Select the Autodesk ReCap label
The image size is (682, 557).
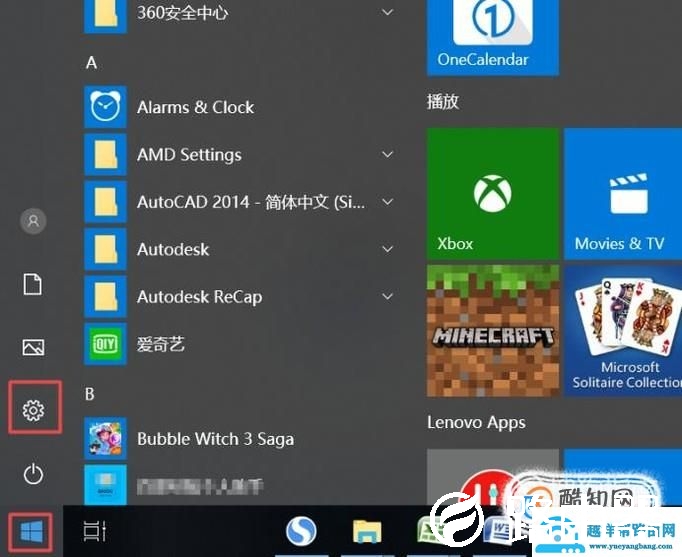pyautogui.click(x=200, y=297)
